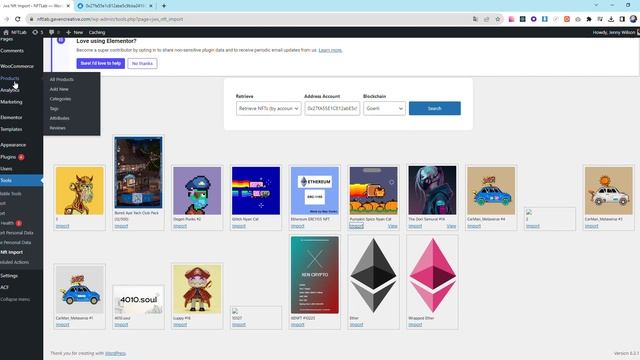Click the purple circle extension icon
The width and height of the screenshot is (640, 360).
tap(533, 19)
